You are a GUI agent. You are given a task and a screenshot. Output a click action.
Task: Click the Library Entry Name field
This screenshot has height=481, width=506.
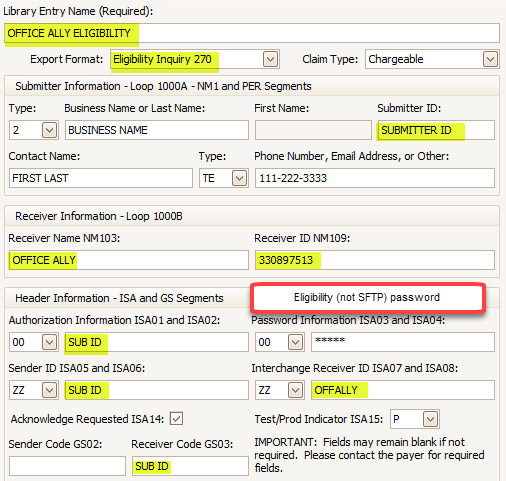point(252,33)
